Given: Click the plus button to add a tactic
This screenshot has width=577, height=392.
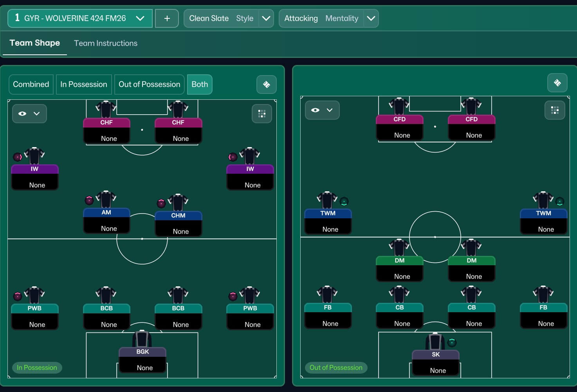Looking at the screenshot, I should tap(167, 18).
